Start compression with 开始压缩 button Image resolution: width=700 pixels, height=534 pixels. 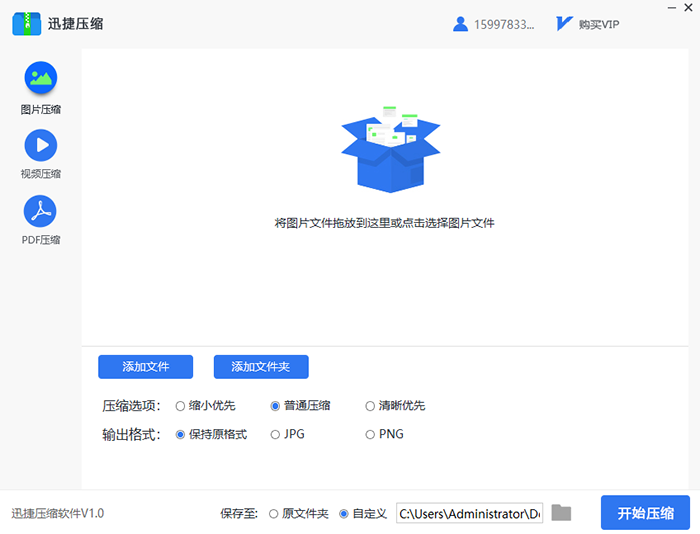pyautogui.click(x=646, y=513)
